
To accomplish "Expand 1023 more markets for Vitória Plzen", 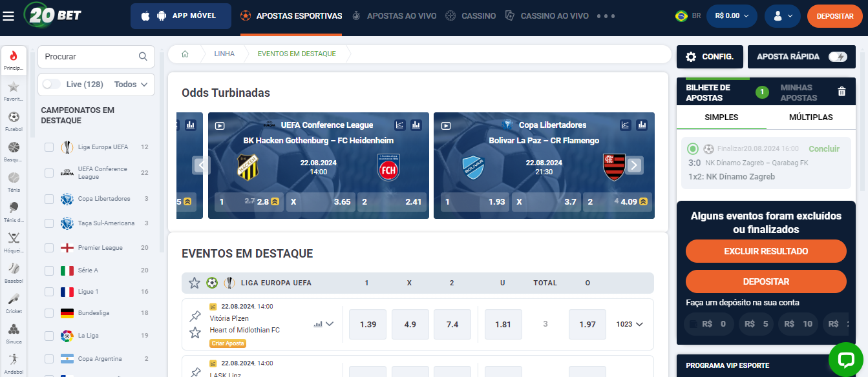I will point(630,324).
